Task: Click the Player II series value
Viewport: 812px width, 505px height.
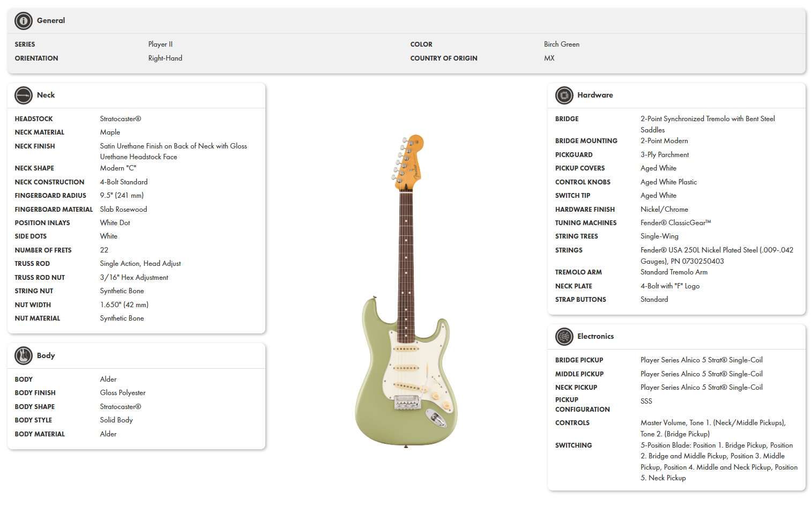Action: [160, 44]
